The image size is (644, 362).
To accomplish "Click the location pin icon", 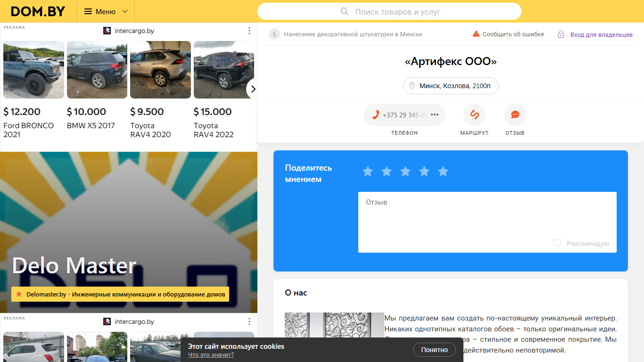I will click(412, 86).
